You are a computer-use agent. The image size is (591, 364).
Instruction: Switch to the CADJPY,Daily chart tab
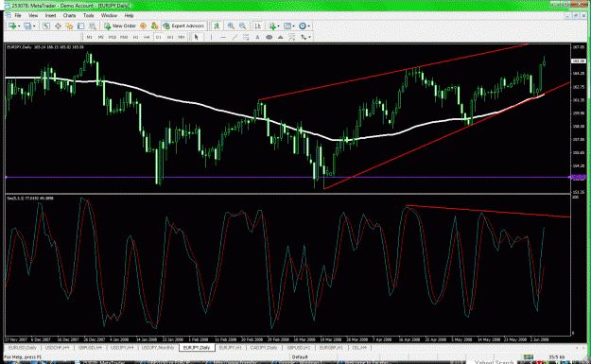click(264, 347)
